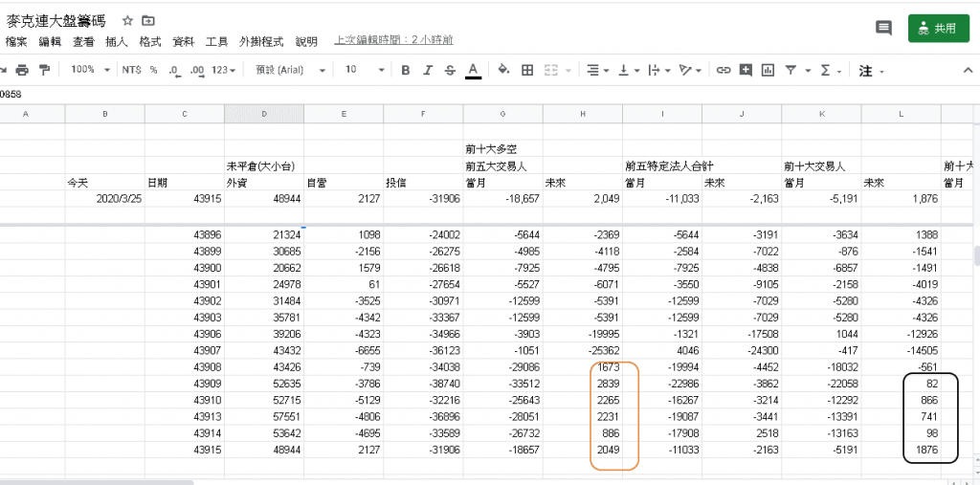The width and height of the screenshot is (980, 485).
Task: Open the fill color bucket tool
Action: [x=504, y=70]
